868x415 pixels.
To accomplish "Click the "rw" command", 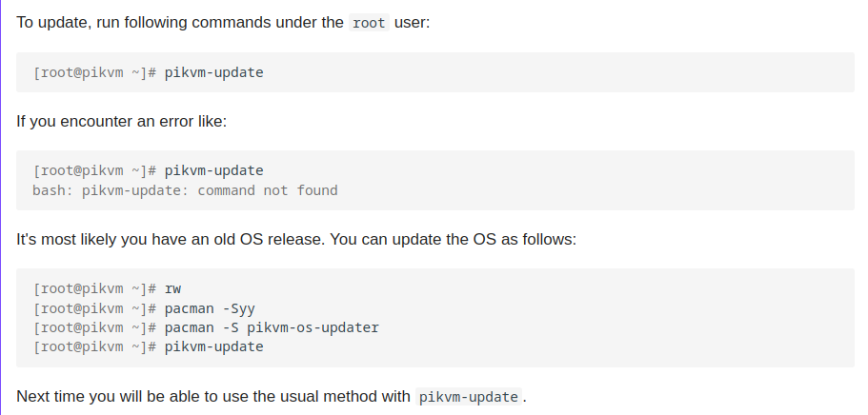I will click(172, 288).
